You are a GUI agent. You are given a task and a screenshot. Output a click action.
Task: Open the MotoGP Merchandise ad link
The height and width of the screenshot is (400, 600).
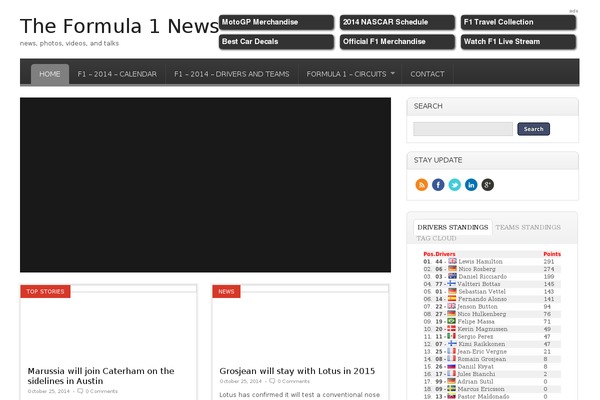click(x=276, y=22)
